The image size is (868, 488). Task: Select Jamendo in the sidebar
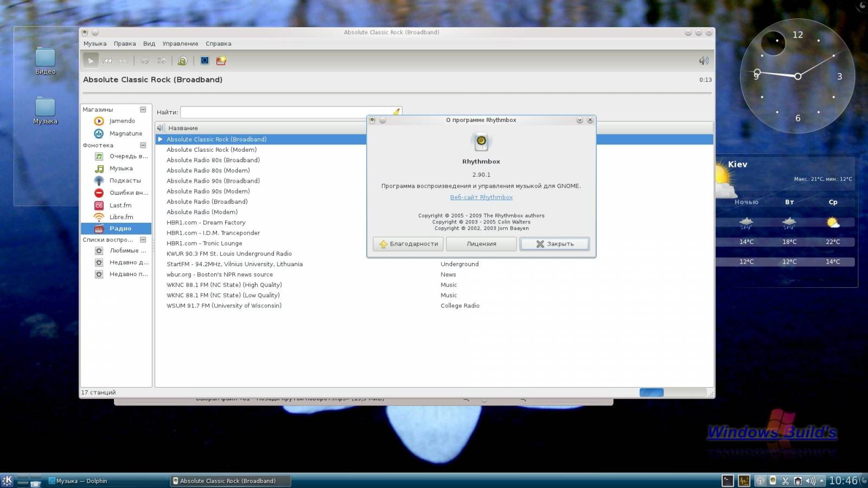pyautogui.click(x=116, y=121)
